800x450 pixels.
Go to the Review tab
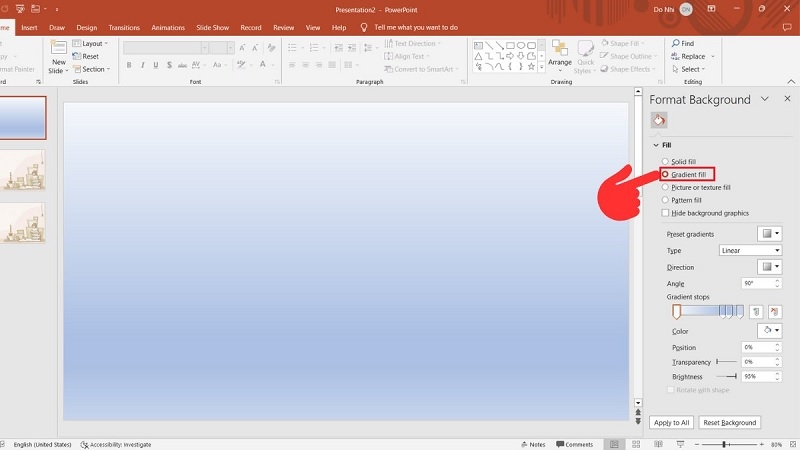[283, 28]
